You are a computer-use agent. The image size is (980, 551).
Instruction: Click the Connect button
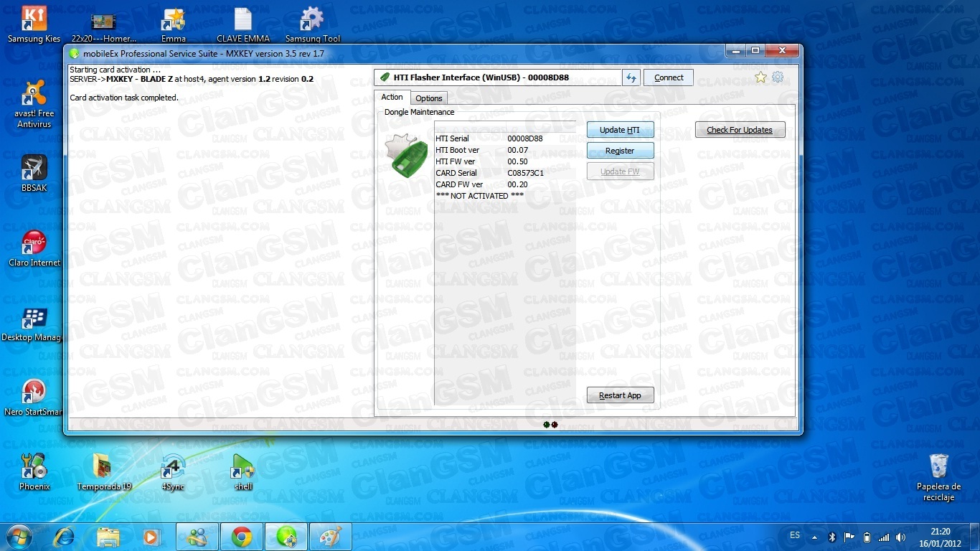(669, 77)
